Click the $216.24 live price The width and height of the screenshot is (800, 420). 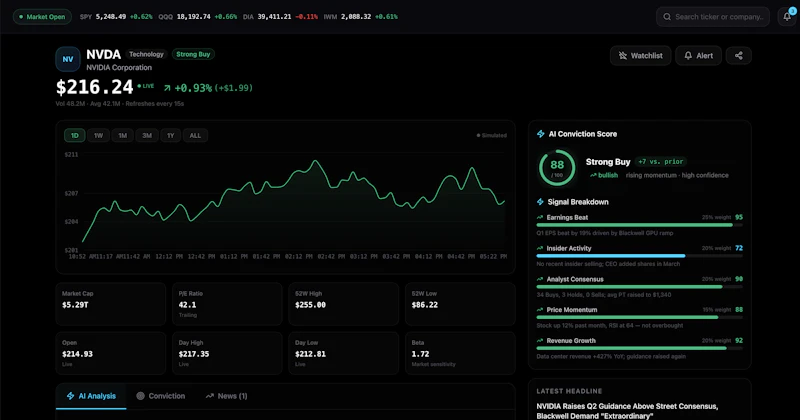(x=94, y=87)
